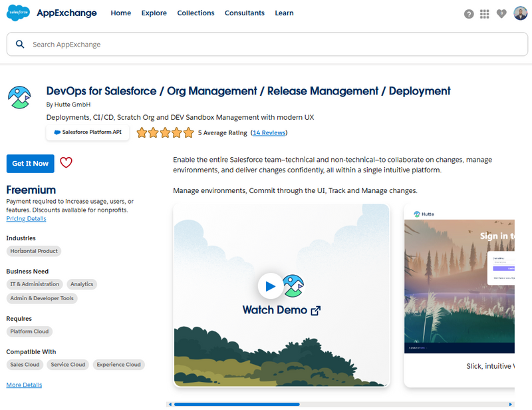Open the Hutte sign-in screenshot thumbnail
The image size is (532, 410).
[460, 286]
